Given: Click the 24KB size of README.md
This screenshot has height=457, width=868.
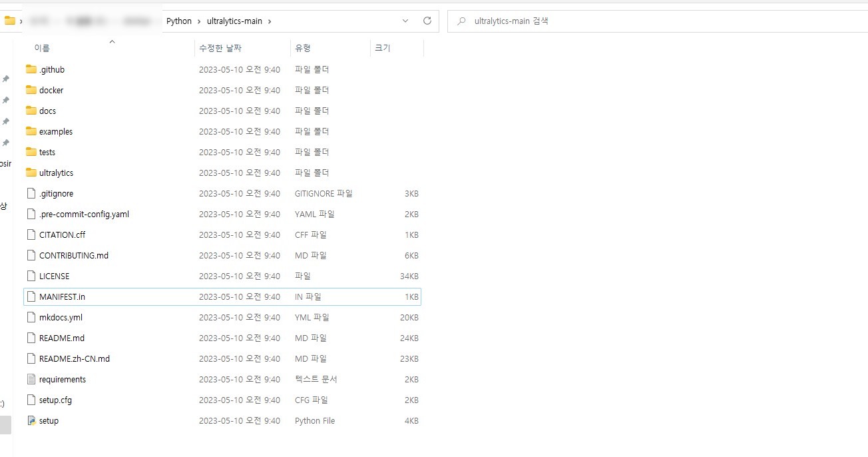Looking at the screenshot, I should click(409, 338).
